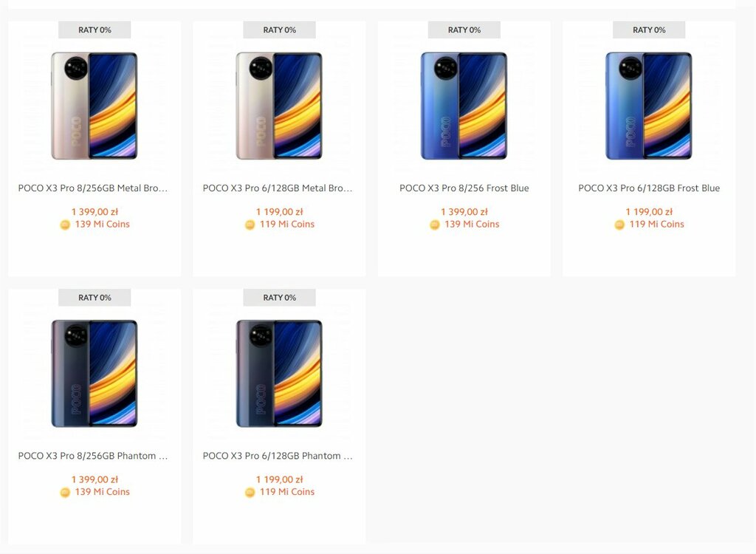Click the POCO X3 Pro 6/128GB Frost Blue title
The height and width of the screenshot is (554, 756).
coord(649,188)
